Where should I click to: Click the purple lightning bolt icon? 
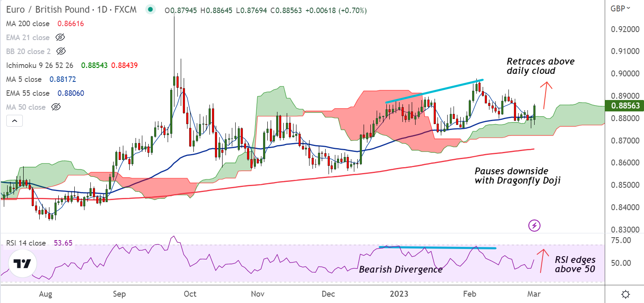(x=535, y=225)
